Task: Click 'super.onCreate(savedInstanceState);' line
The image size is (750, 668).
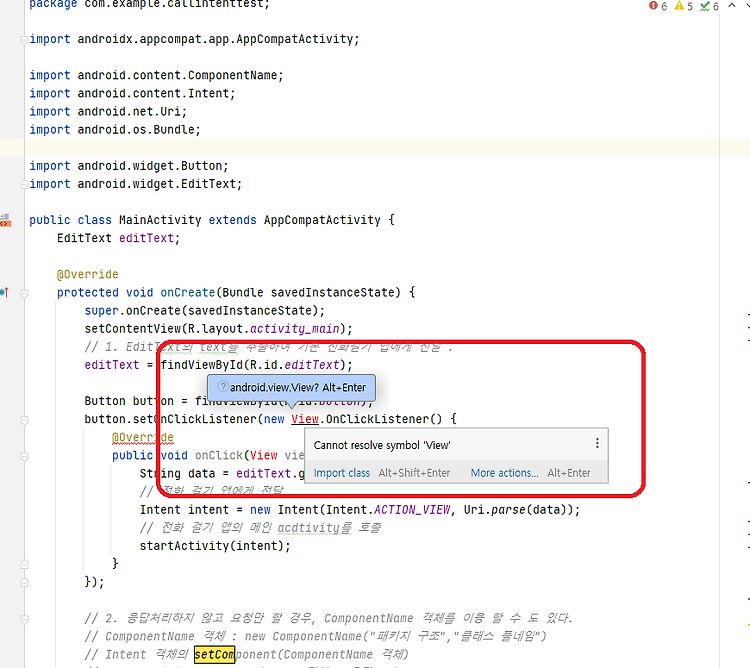Action: coord(205,311)
